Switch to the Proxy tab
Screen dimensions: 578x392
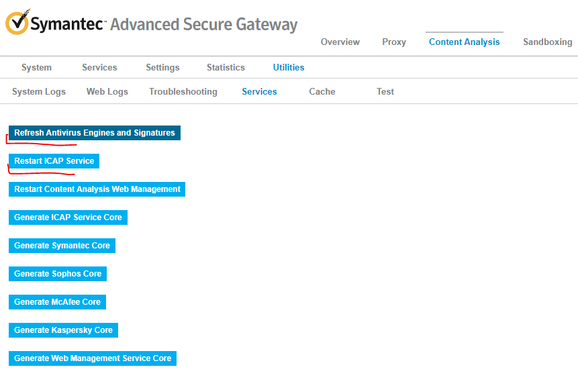(x=394, y=42)
